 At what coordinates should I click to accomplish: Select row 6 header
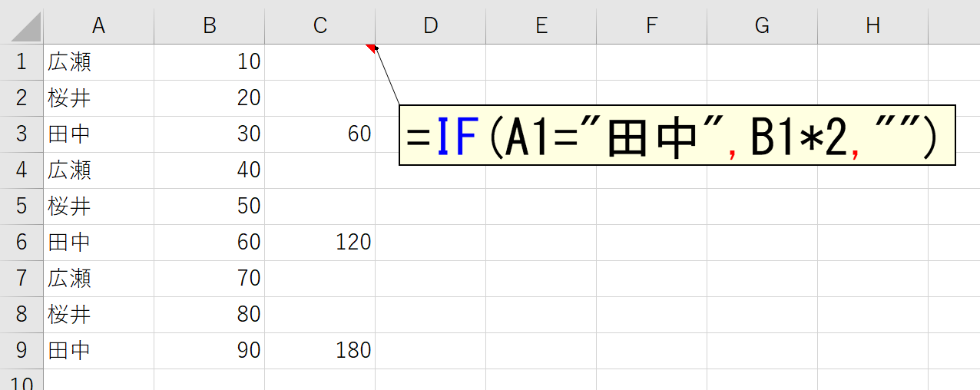[22, 242]
